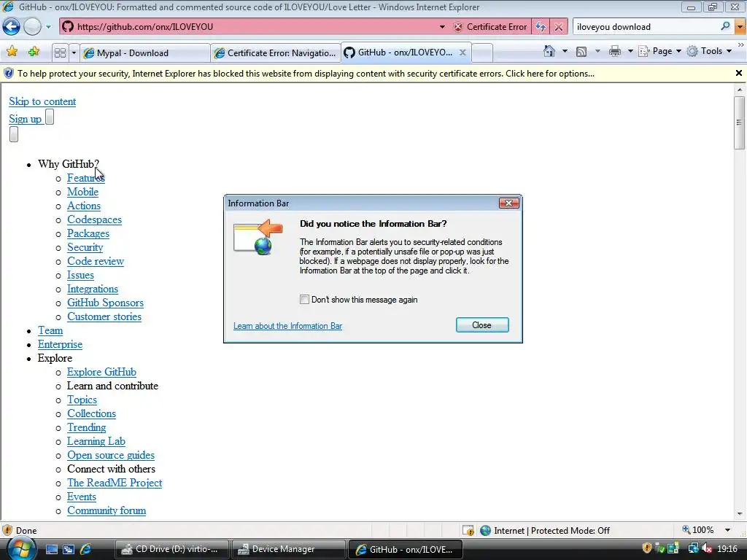Screen dimensions: 747x560
Task: Follow the Skip to content link
Action: pos(42,101)
